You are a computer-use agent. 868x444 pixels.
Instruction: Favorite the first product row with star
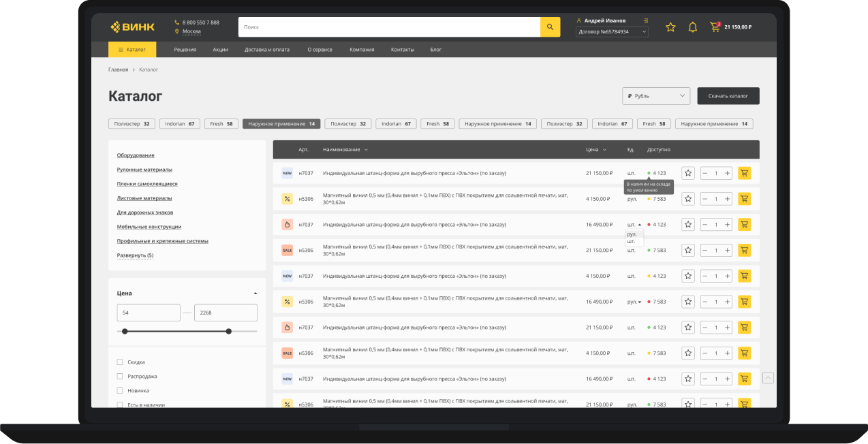[688, 173]
